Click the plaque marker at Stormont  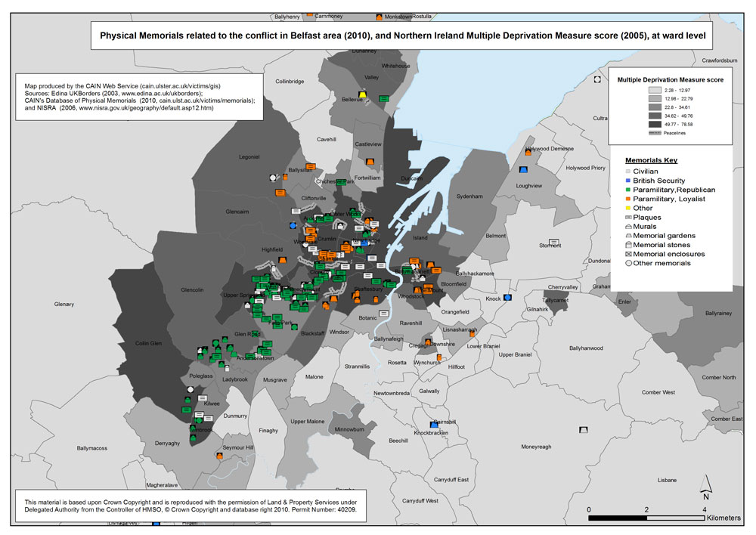coord(554,242)
